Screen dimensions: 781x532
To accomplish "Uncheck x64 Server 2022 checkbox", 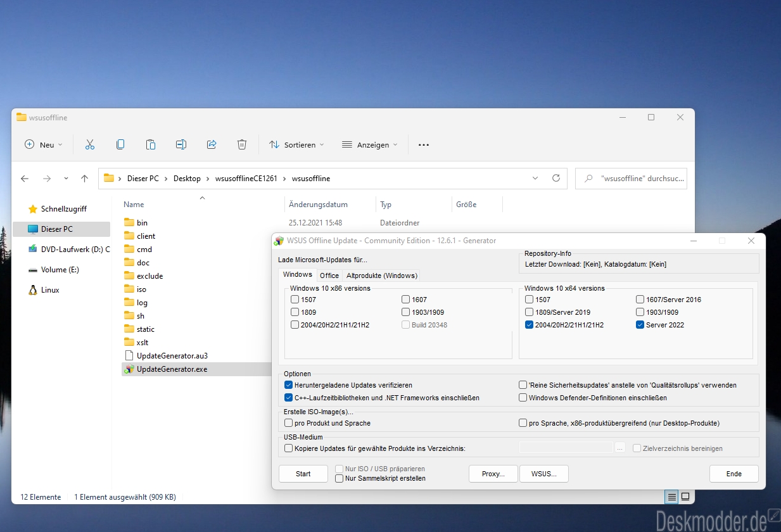I will coord(640,325).
